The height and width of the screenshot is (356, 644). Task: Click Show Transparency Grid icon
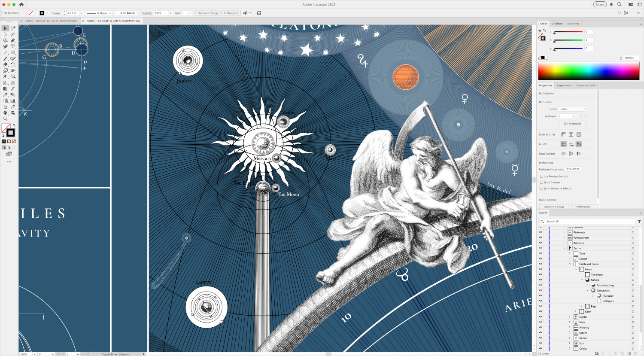[579, 134]
